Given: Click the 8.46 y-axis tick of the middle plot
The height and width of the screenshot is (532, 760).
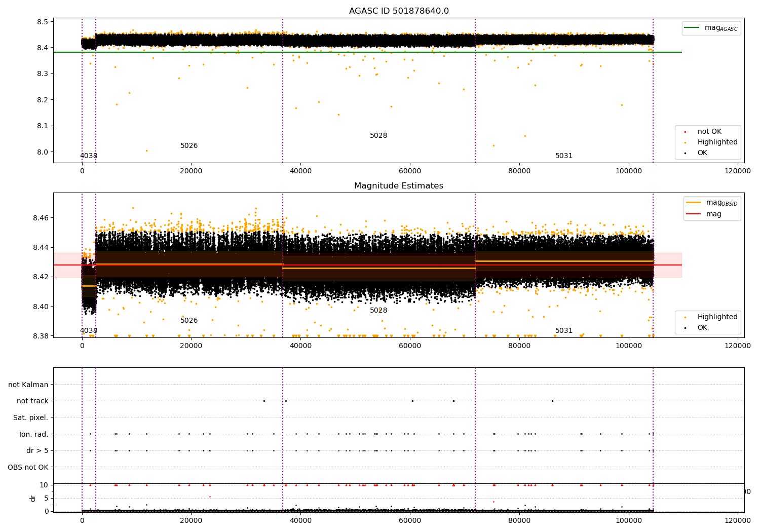Looking at the screenshot, I should tap(41, 218).
